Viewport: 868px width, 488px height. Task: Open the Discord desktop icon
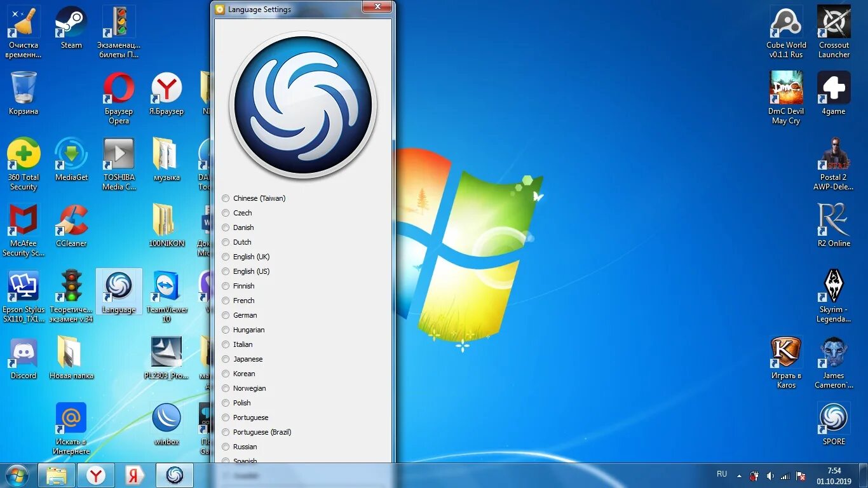[24, 358]
